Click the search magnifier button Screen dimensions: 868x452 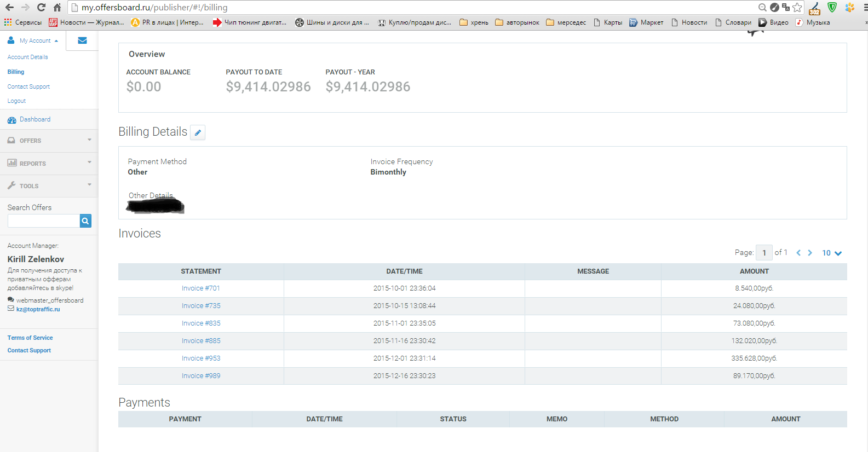(85, 221)
